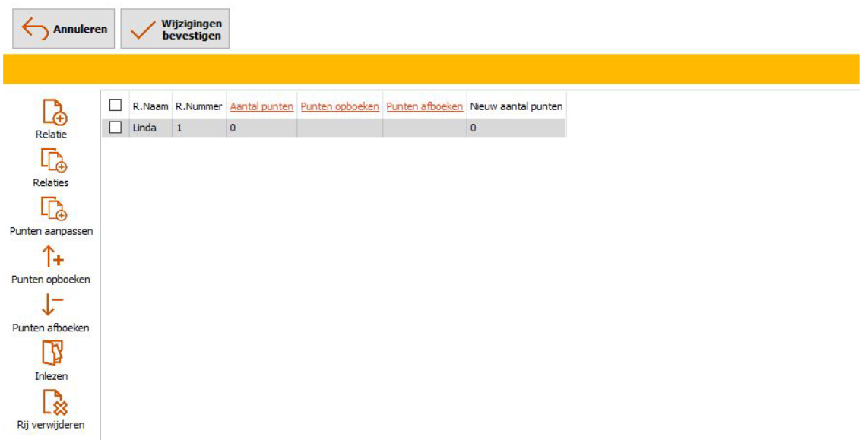
Task: Click the Punten afboeken column header
Action: coord(424,106)
